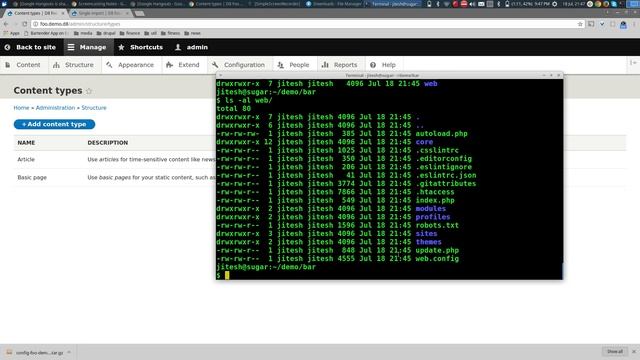
Task: Click Show all downloads button
Action: pyautogui.click(x=615, y=352)
